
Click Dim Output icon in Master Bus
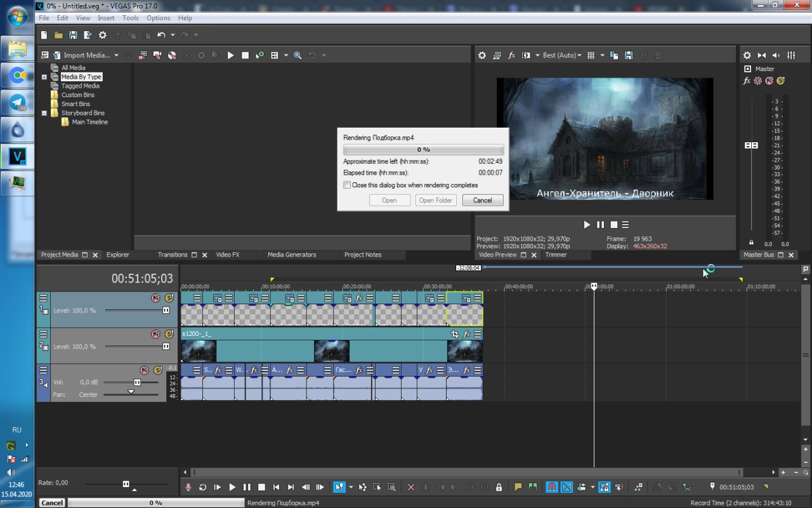coord(776,55)
